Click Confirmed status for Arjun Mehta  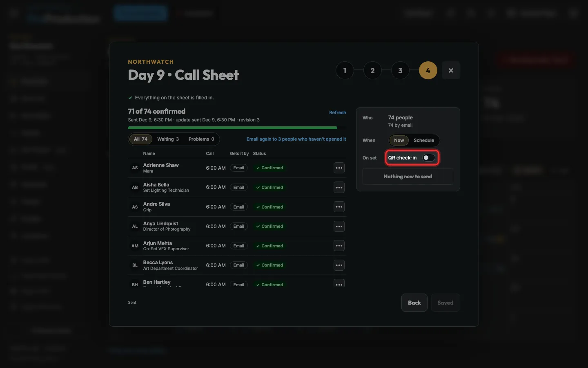pos(269,246)
